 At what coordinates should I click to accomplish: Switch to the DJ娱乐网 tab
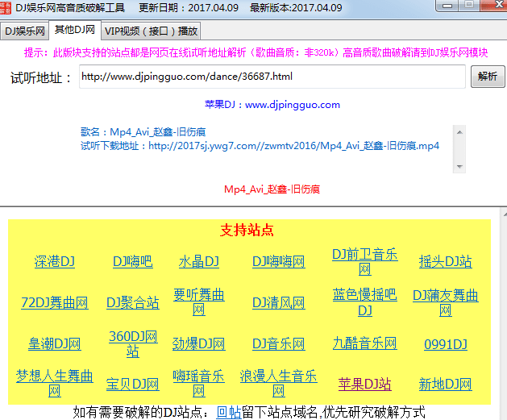(25, 31)
